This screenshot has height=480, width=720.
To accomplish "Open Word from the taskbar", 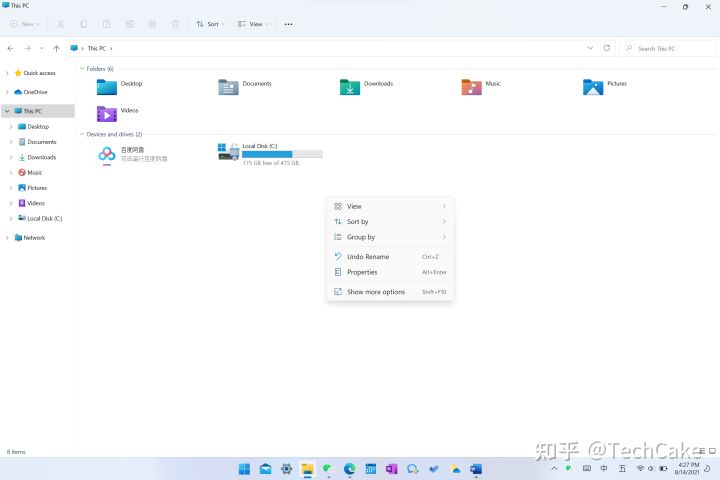I will pyautogui.click(x=476, y=469).
